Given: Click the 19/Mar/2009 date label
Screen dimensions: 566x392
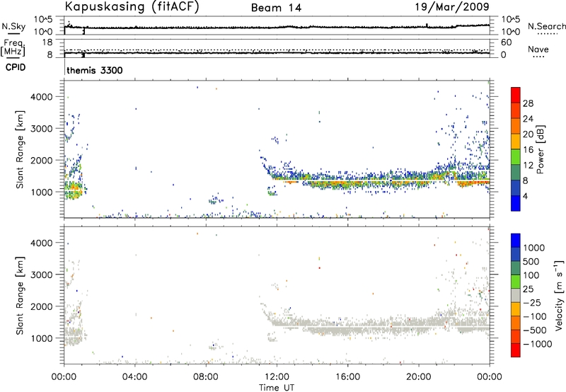Looking at the screenshot, I should click(452, 6).
